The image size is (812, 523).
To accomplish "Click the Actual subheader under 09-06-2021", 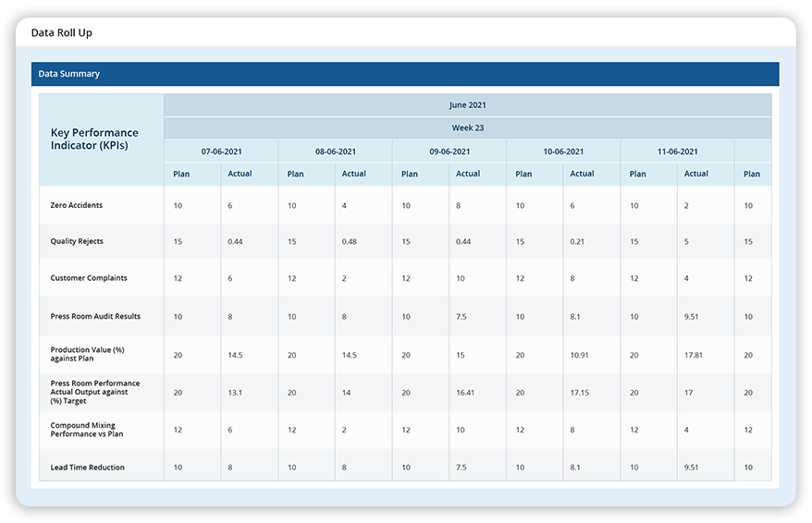I will tap(468, 174).
